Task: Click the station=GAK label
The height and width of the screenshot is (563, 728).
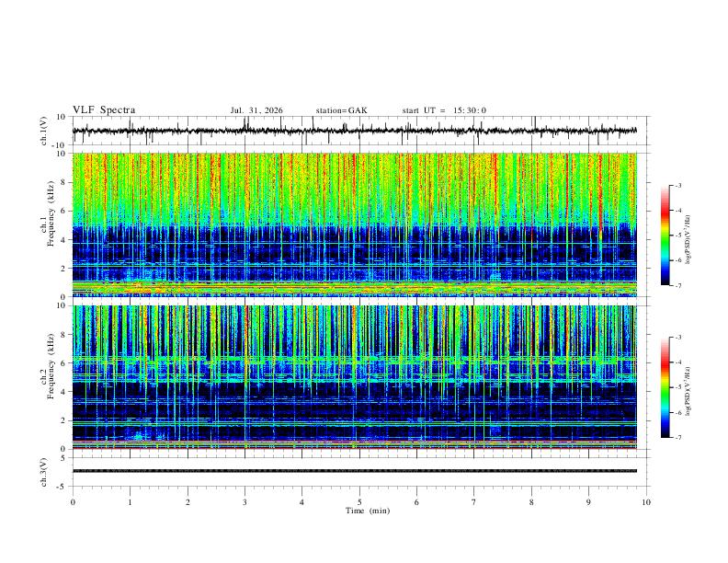Action: point(341,110)
